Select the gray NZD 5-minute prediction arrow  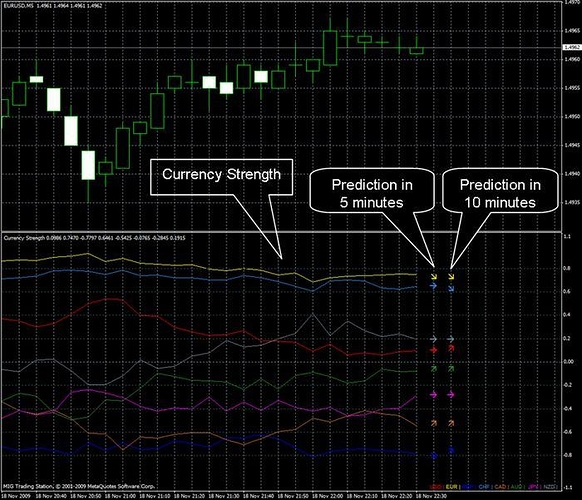(433, 339)
